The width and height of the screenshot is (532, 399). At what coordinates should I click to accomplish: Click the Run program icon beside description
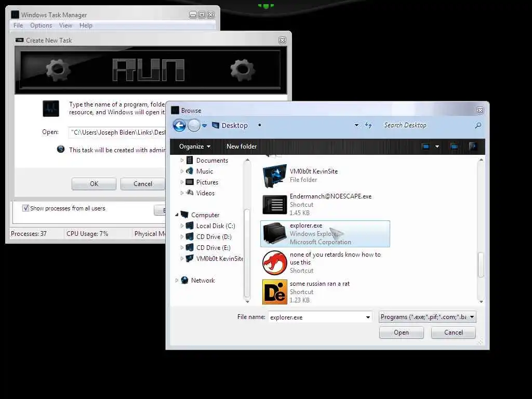coord(51,109)
